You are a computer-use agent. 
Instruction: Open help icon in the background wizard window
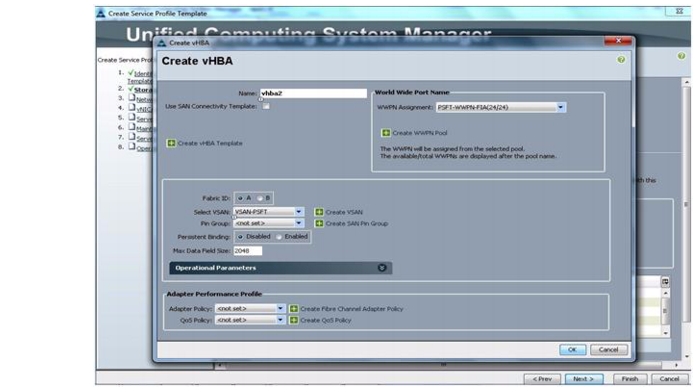coord(681,56)
